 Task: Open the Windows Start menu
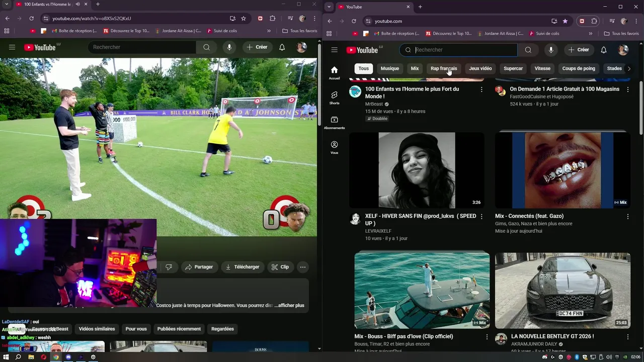(x=6, y=357)
